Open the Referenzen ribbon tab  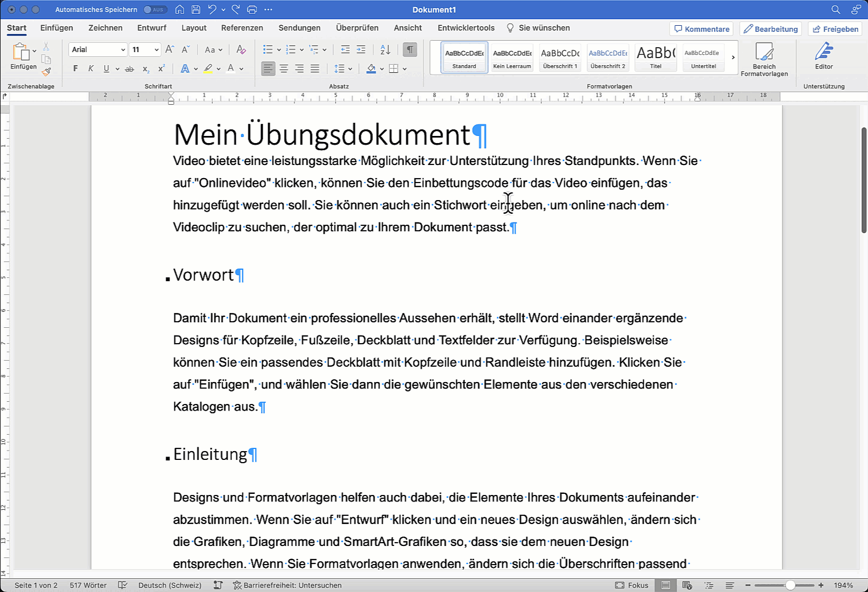coord(242,28)
